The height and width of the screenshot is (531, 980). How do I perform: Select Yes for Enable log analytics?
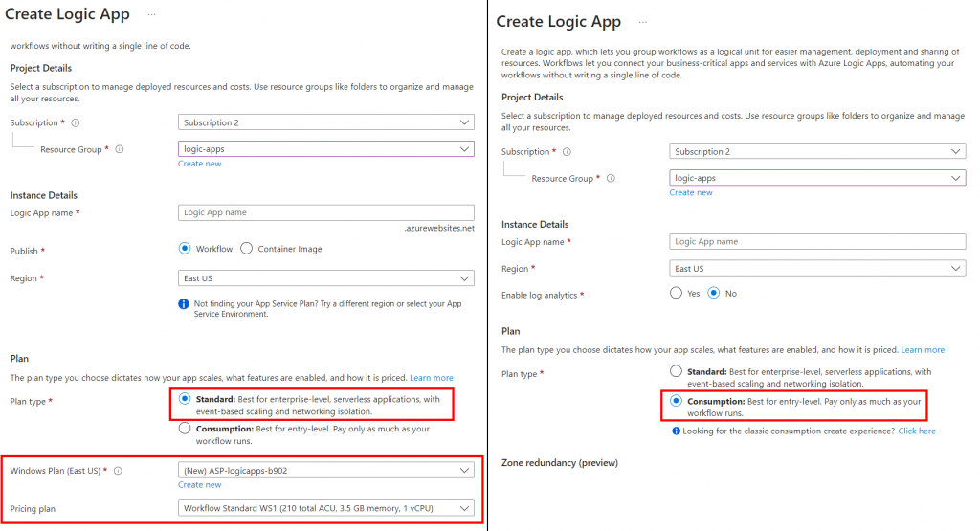(676, 293)
